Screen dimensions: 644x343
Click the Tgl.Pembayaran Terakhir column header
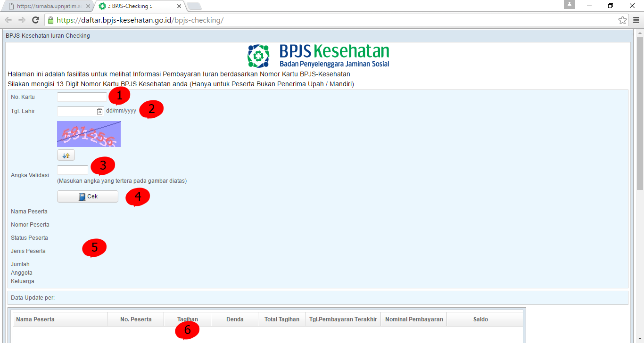click(x=343, y=319)
